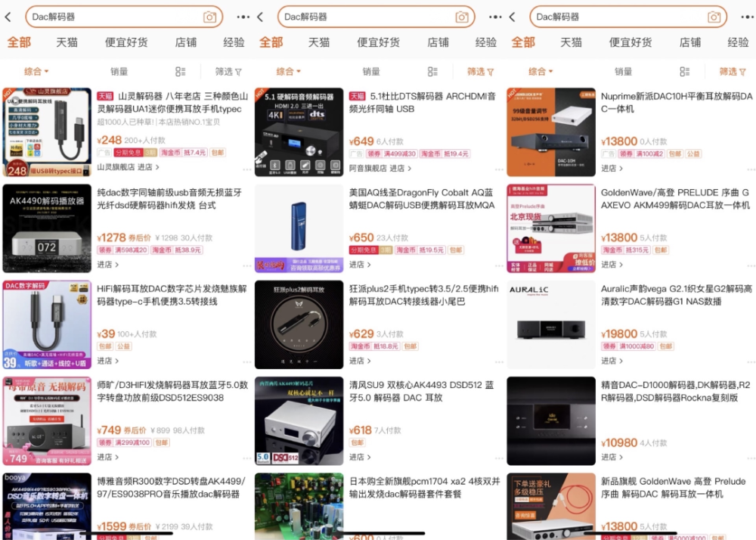The width and height of the screenshot is (756, 540).
Task: Tap 进店 under the ¥749 师旷 listing
Action: coord(108,457)
